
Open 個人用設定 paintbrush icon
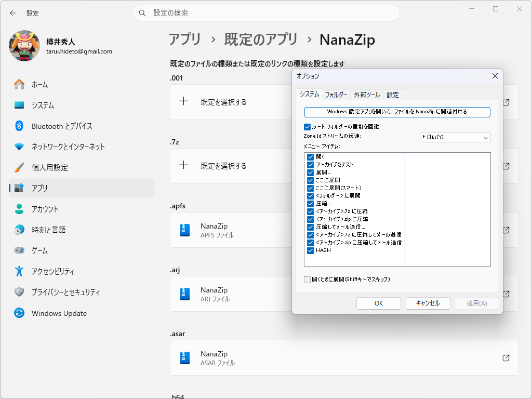(19, 167)
